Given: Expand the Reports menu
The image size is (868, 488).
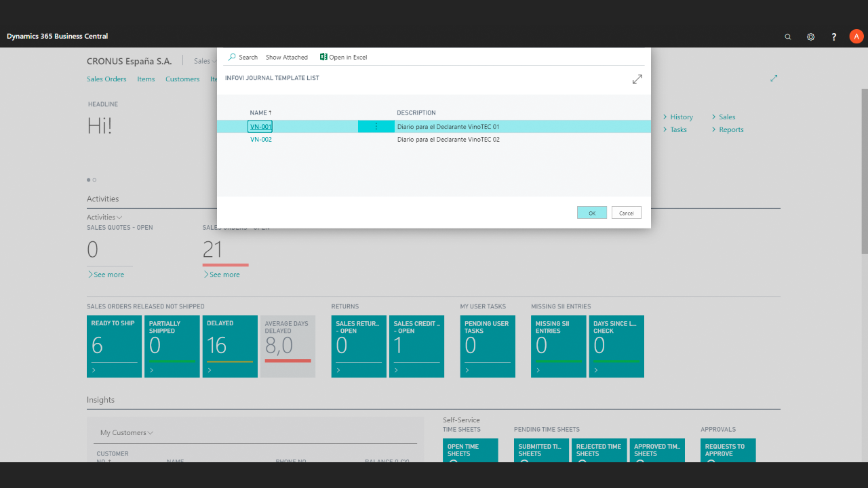Looking at the screenshot, I should (728, 130).
